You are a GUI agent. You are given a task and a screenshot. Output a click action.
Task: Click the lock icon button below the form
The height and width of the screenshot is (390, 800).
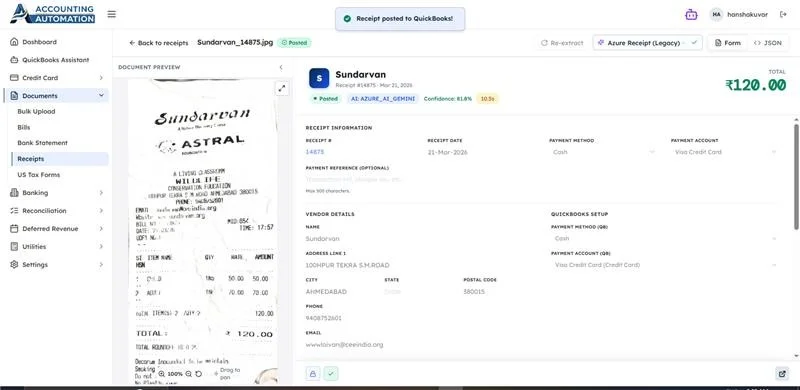[x=313, y=374]
